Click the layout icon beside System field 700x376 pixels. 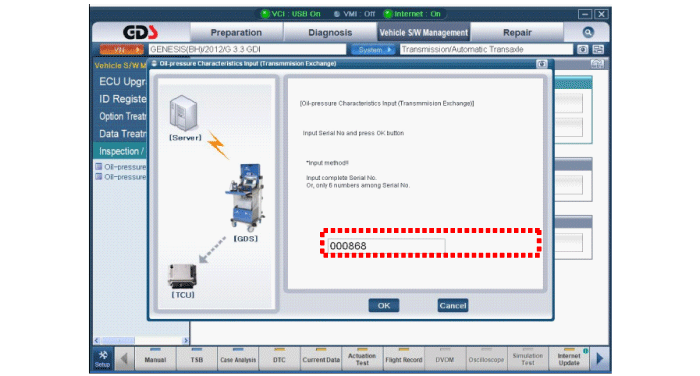598,49
